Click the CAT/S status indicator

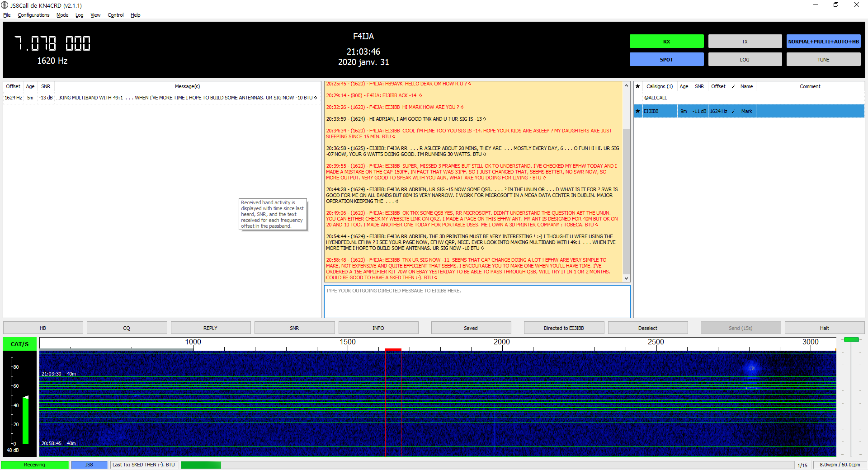(x=19, y=344)
